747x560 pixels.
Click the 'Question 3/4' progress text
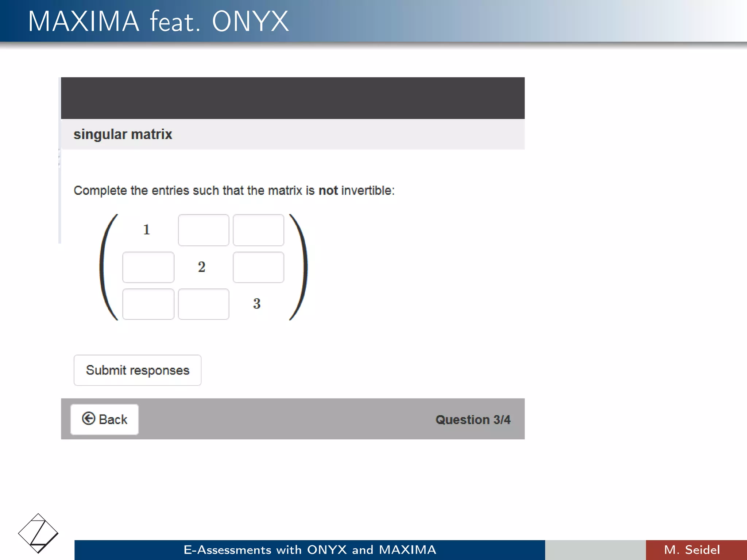[x=473, y=420]
